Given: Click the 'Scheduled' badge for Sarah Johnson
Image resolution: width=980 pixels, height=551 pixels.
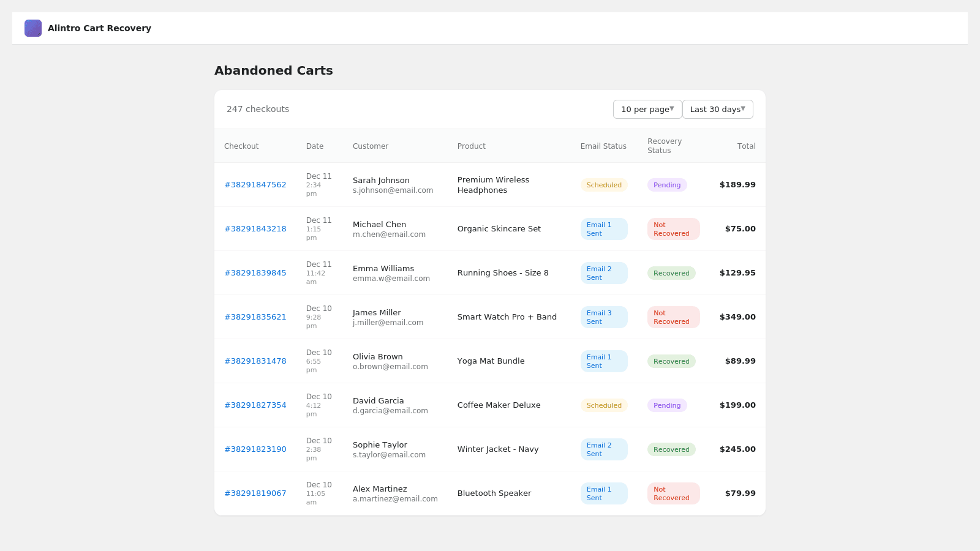Looking at the screenshot, I should (x=604, y=184).
